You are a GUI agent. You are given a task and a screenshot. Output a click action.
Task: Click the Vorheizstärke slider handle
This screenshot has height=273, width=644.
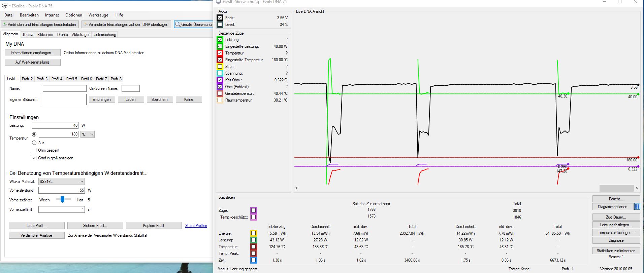click(62, 200)
